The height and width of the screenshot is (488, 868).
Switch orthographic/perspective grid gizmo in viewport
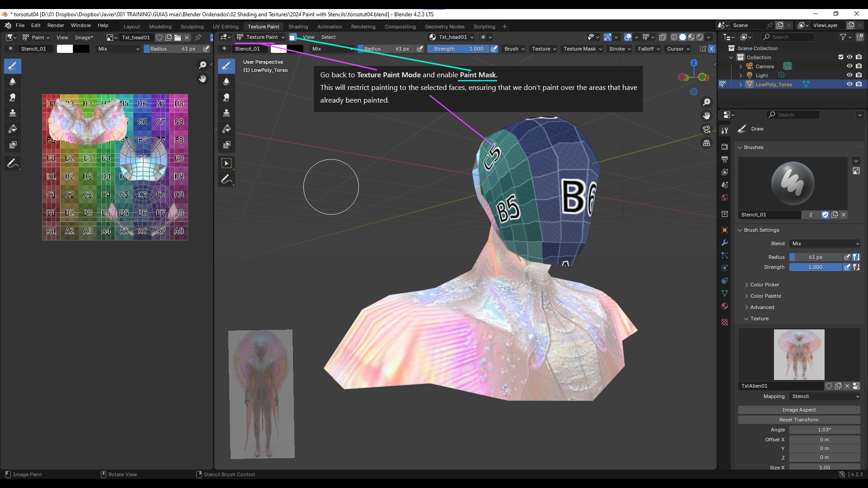pos(707,143)
